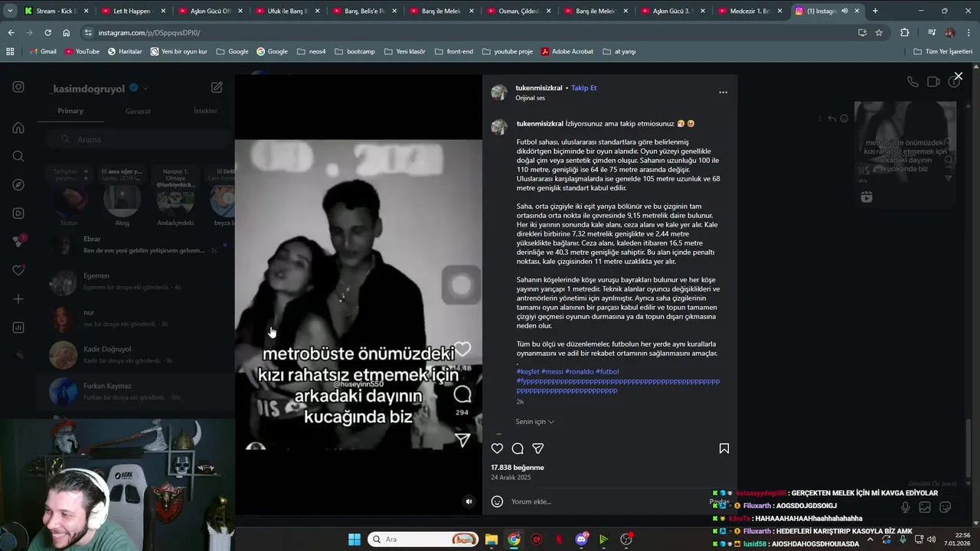This screenshot has width=980, height=551.
Task: Show hidden system tray icons
Action: 870,539
